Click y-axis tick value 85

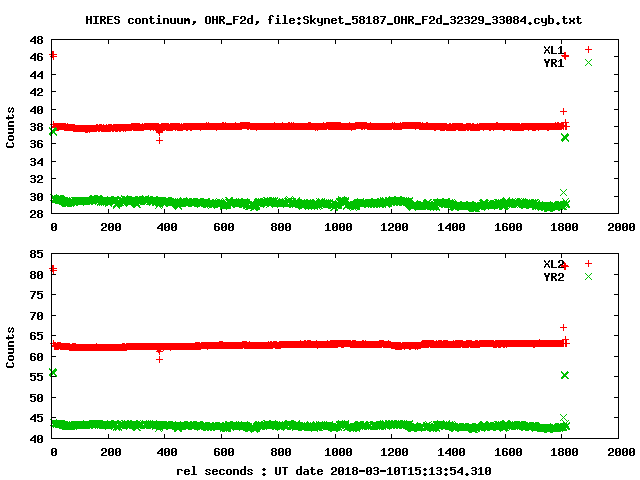pos(36,254)
